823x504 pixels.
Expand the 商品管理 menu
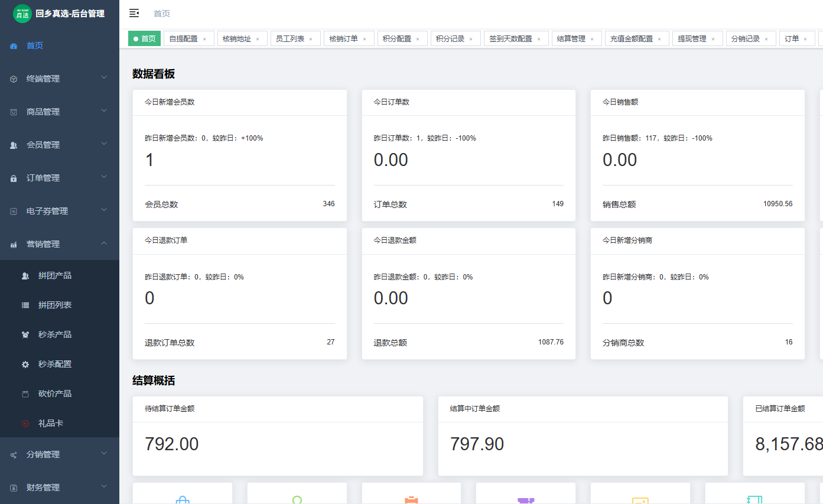(59, 112)
